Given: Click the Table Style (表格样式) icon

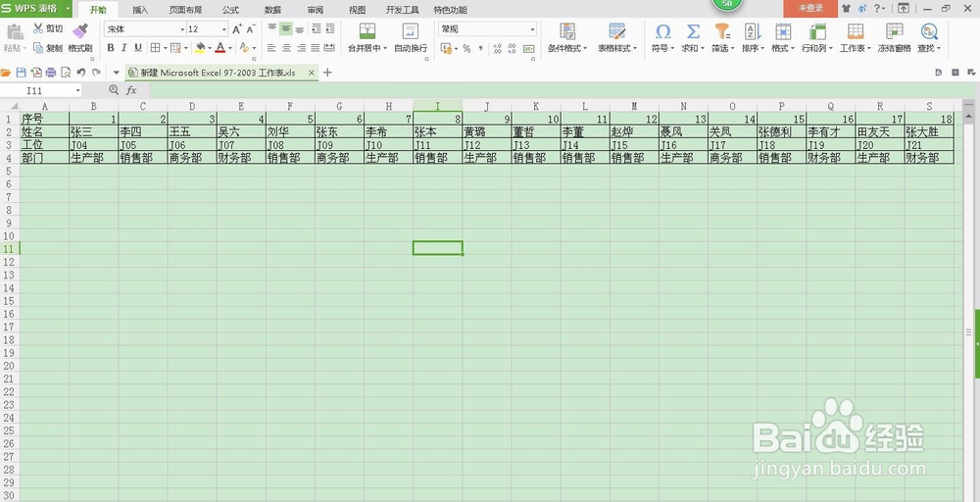Looking at the screenshot, I should 616,31.
